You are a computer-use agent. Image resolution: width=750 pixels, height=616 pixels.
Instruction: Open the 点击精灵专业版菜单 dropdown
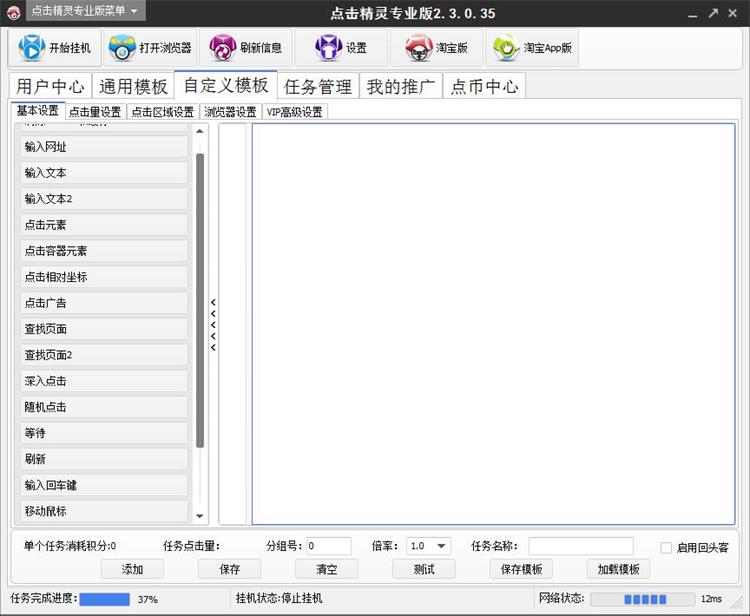click(86, 11)
